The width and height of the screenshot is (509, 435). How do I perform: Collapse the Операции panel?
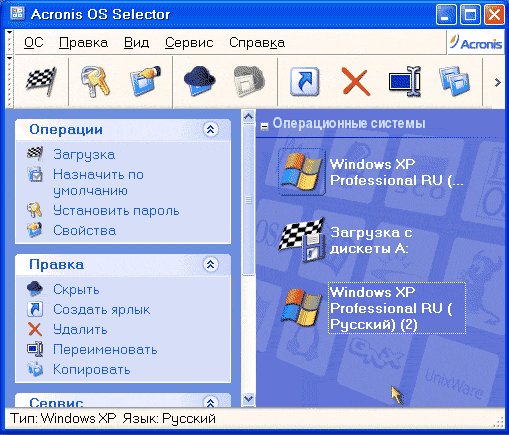click(210, 129)
